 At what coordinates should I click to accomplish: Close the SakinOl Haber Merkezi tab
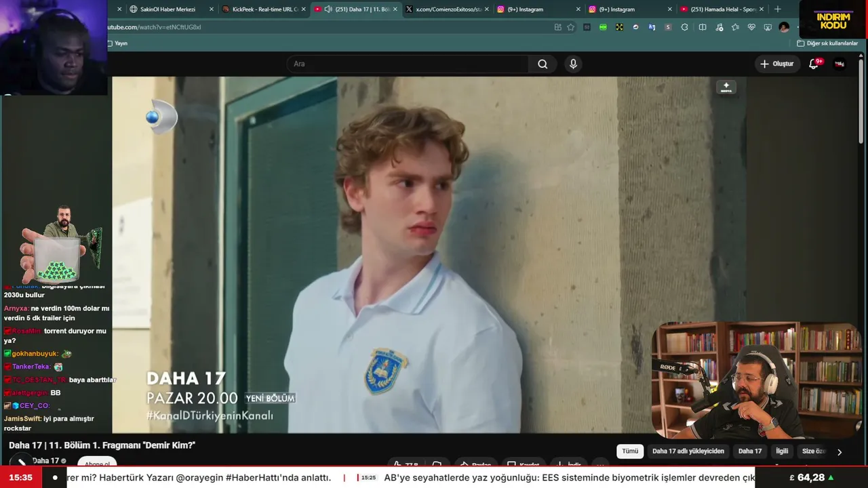click(x=212, y=9)
